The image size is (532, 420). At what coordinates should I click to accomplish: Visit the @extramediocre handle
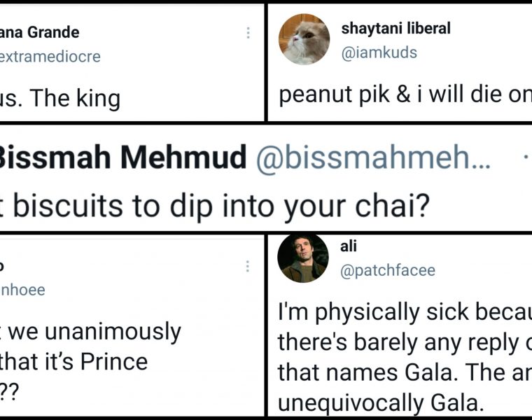50,57
